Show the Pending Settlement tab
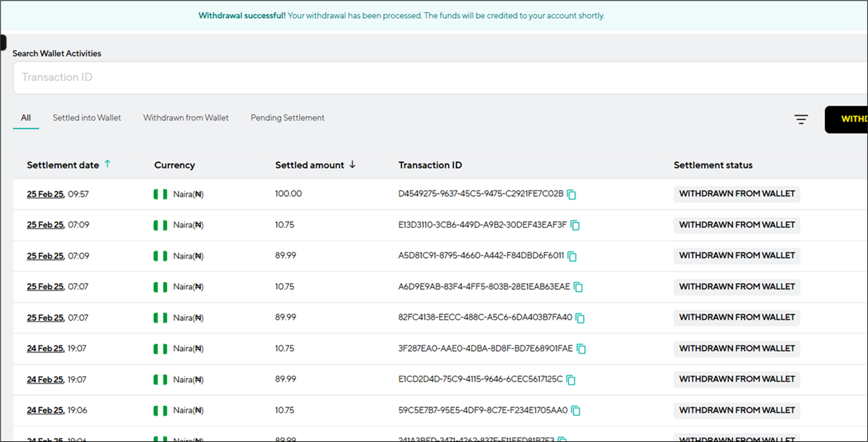 click(287, 118)
